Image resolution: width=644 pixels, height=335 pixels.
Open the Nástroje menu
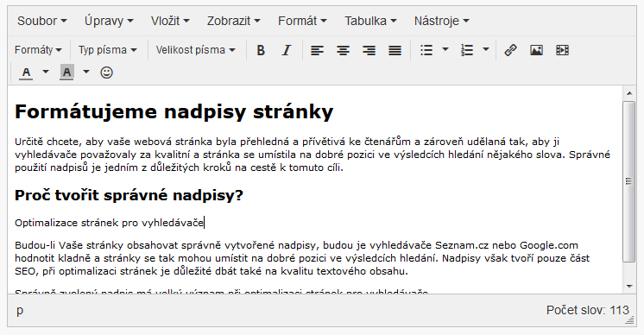(441, 21)
